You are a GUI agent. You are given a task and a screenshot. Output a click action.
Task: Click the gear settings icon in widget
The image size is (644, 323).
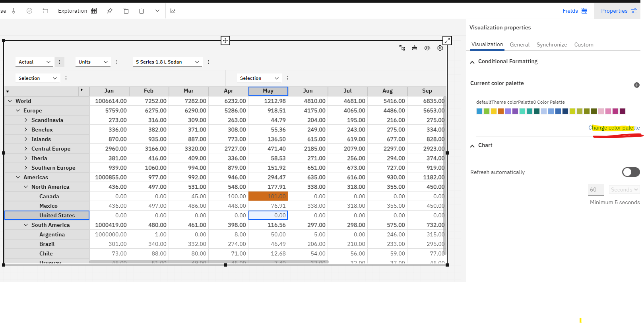(440, 48)
